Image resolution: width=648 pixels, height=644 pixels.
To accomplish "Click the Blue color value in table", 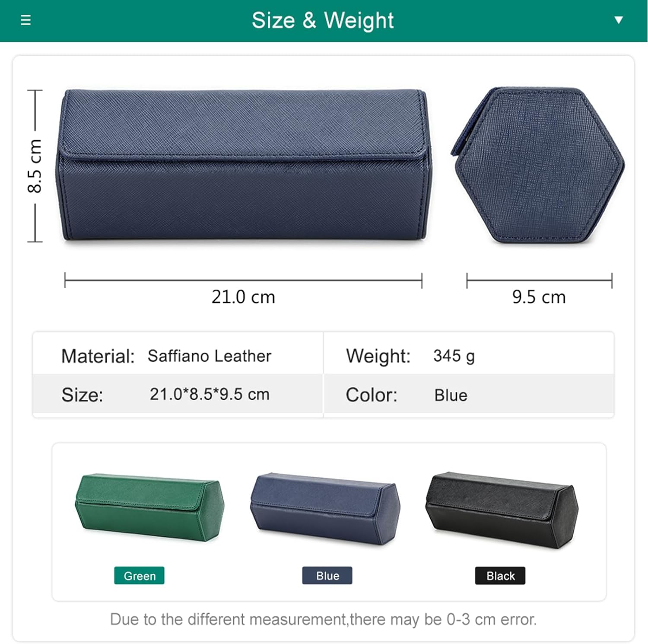I will pyautogui.click(x=451, y=395).
